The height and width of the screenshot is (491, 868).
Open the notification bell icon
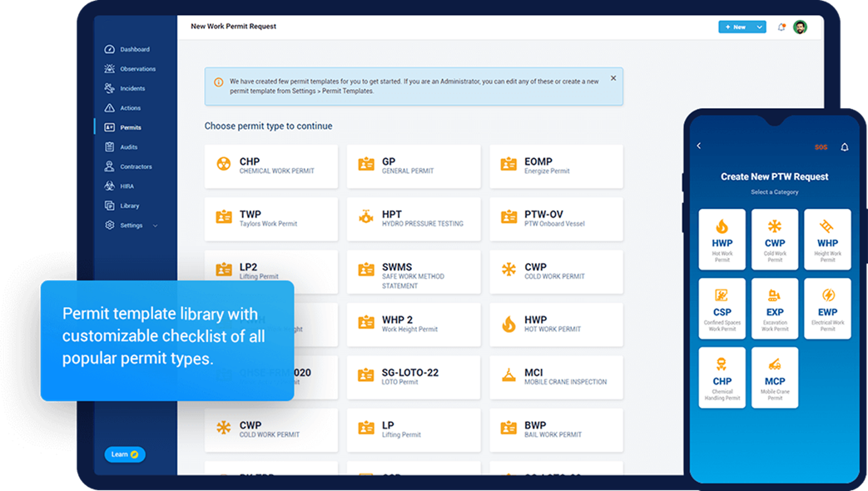(781, 26)
